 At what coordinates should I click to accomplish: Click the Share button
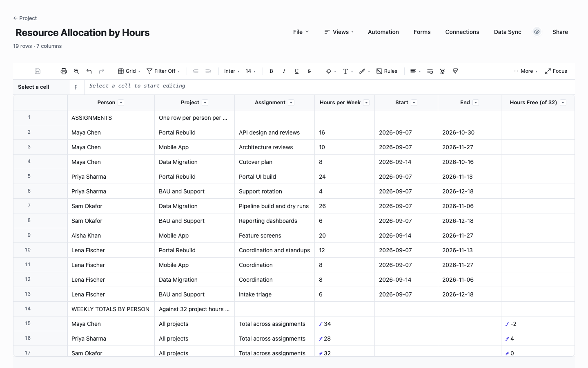coord(560,32)
